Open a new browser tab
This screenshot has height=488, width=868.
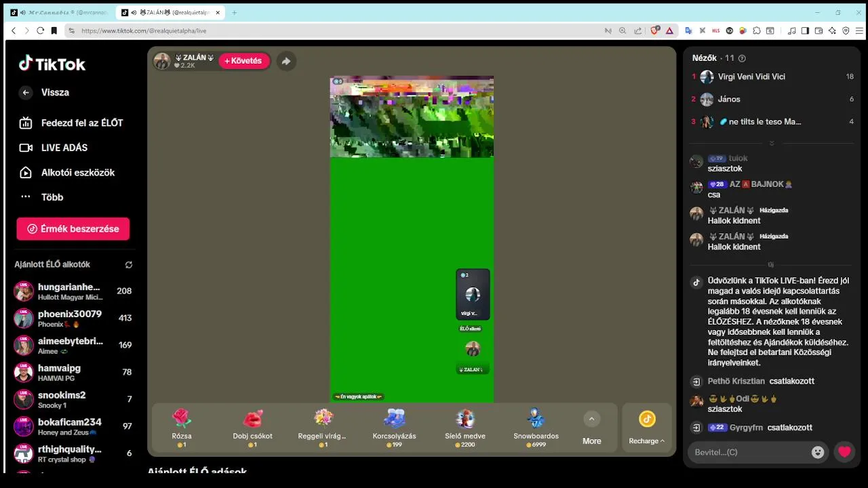pos(235,12)
